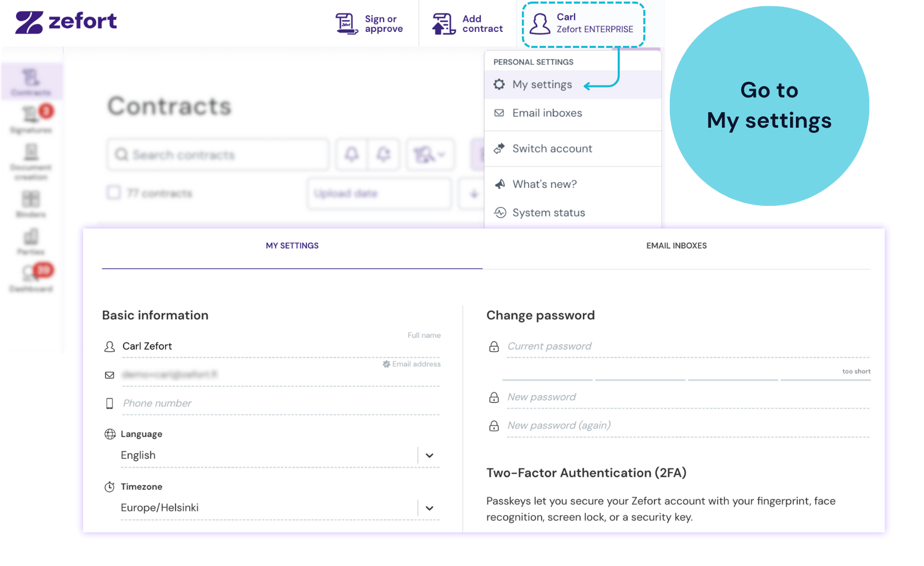Open What's new megaphone item
The image size is (924, 566).
[573, 184]
